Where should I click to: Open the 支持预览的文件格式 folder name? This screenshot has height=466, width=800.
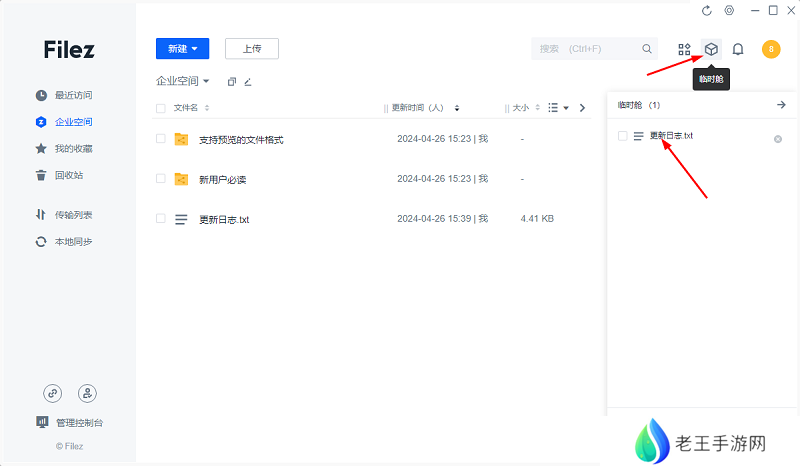(241, 140)
